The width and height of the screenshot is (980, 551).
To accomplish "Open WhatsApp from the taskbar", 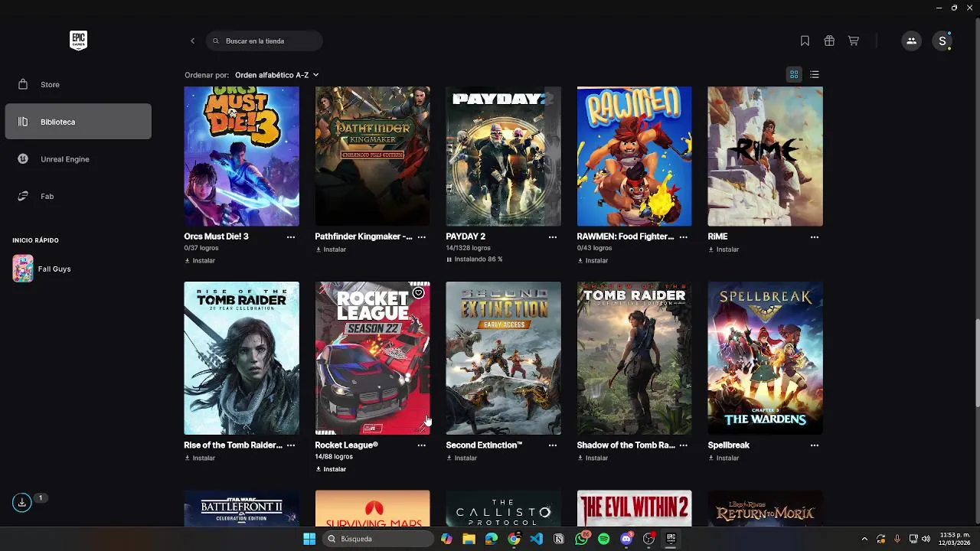I will click(x=582, y=539).
